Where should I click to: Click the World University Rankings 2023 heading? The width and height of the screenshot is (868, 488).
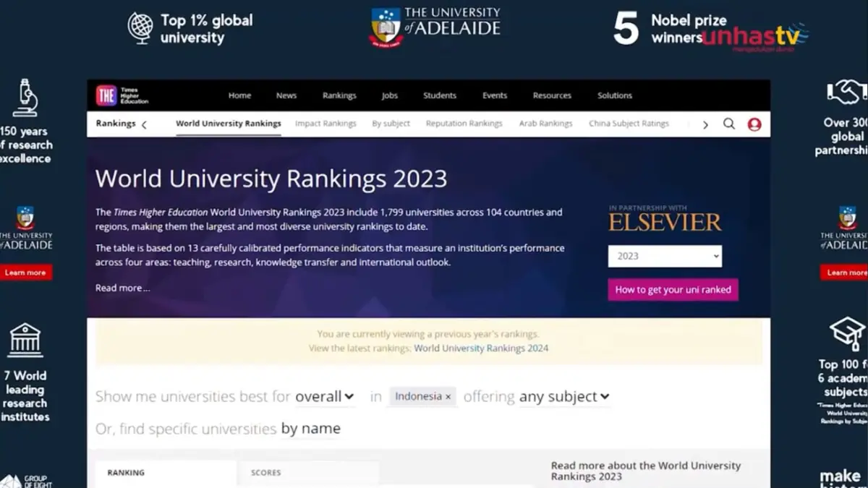pyautogui.click(x=271, y=179)
